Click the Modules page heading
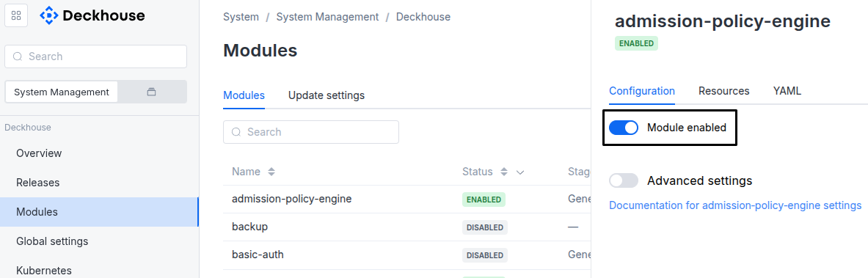The image size is (868, 278). (x=260, y=51)
